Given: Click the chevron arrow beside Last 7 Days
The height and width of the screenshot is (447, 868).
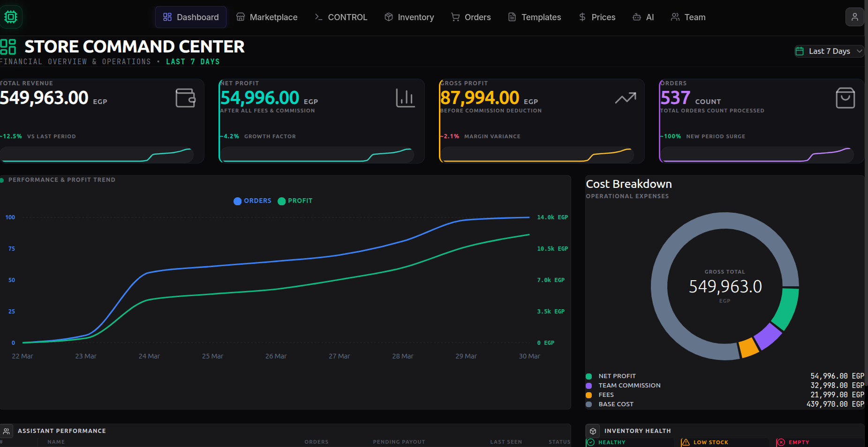Looking at the screenshot, I should click(x=860, y=51).
